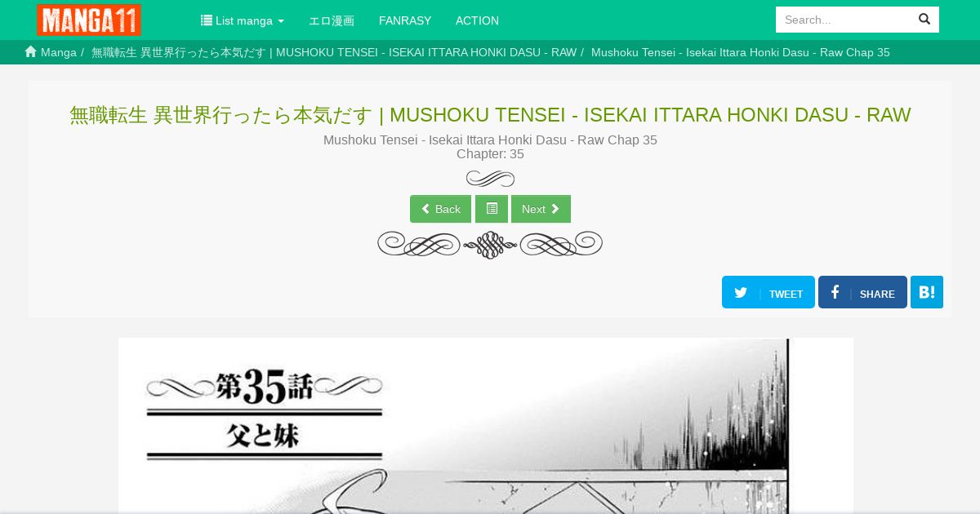Click the MANGA11 site logo

(88, 20)
